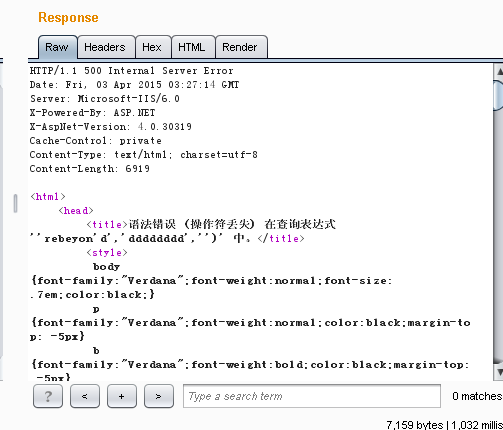Click the Date header line
This screenshot has width=503, height=430.
134,85
